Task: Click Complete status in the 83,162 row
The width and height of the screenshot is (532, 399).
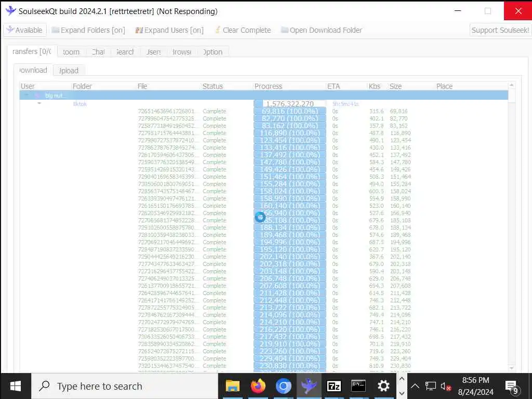Action: click(x=215, y=126)
